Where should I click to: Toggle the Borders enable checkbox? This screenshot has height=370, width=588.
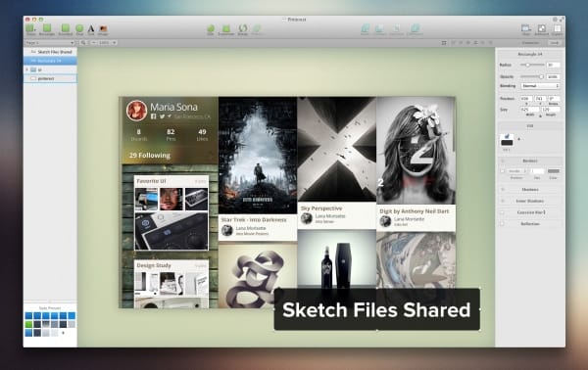tap(503, 171)
